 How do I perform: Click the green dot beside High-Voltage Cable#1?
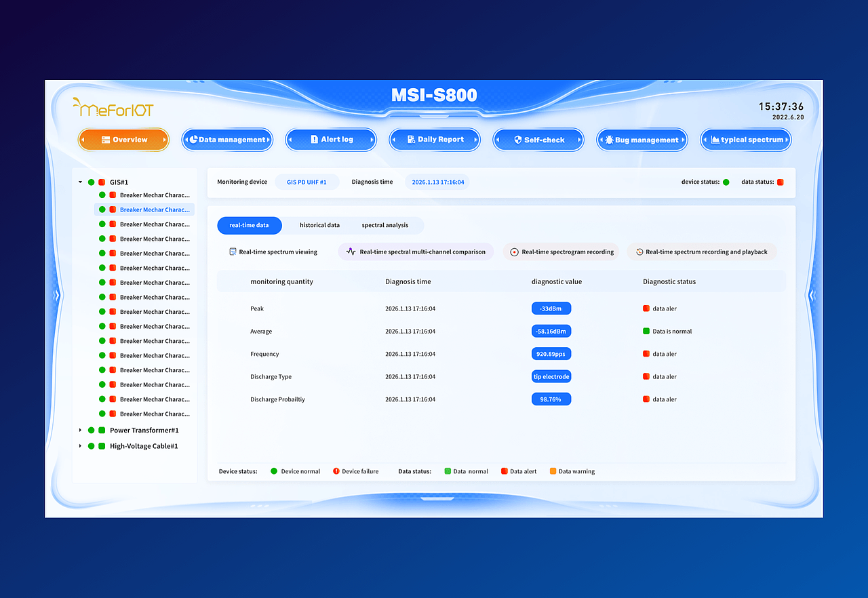(x=92, y=446)
